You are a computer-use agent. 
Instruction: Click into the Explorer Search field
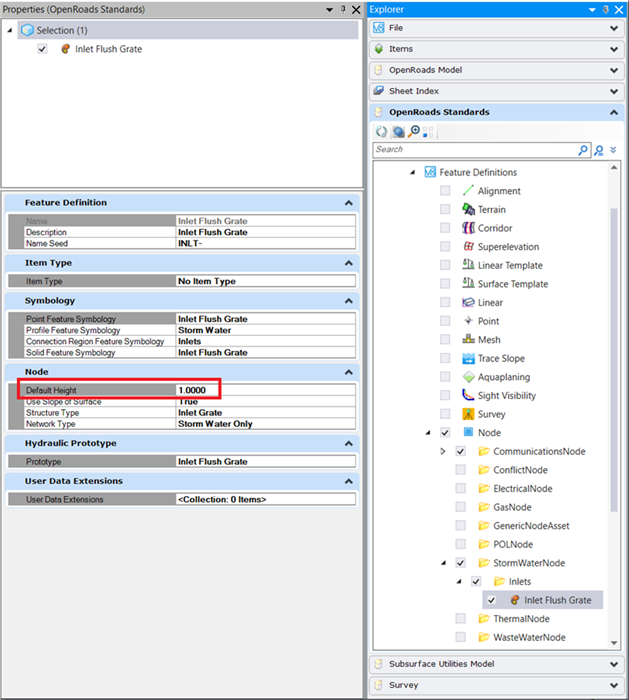coord(474,150)
